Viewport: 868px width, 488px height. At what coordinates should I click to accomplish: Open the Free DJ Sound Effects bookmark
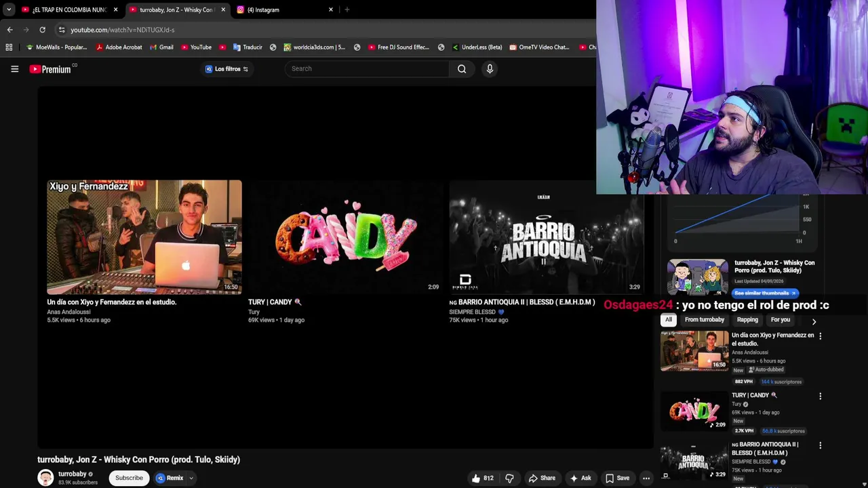(x=399, y=47)
